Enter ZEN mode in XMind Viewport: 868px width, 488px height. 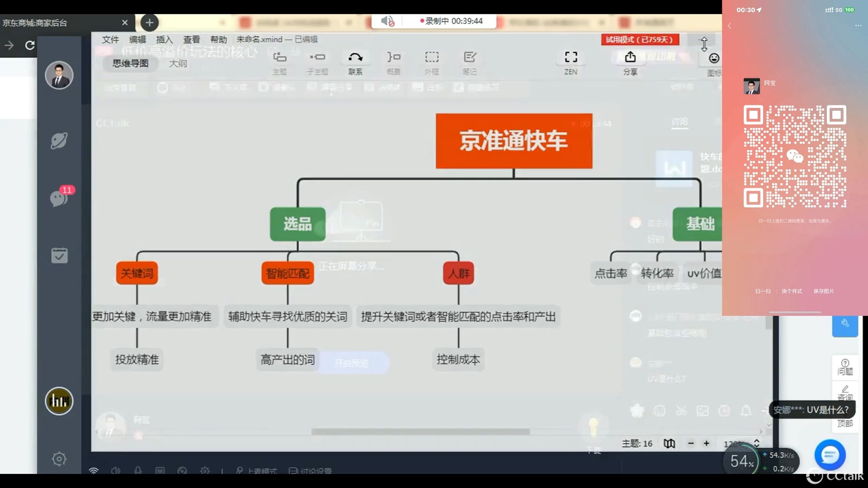(571, 62)
